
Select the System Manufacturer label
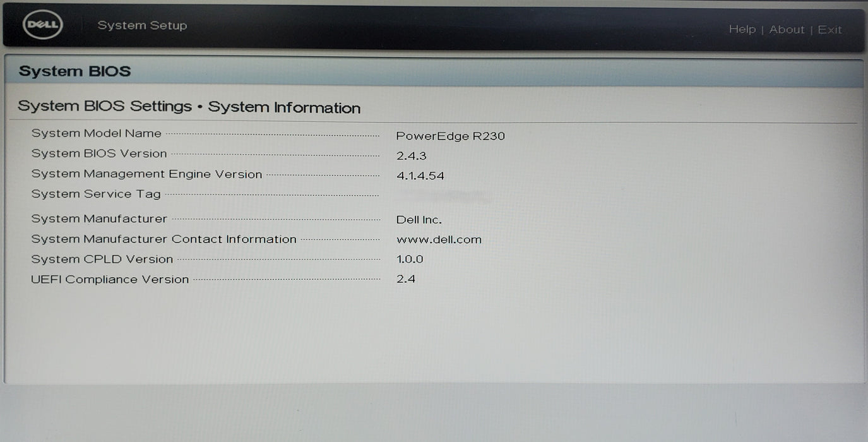tap(99, 218)
